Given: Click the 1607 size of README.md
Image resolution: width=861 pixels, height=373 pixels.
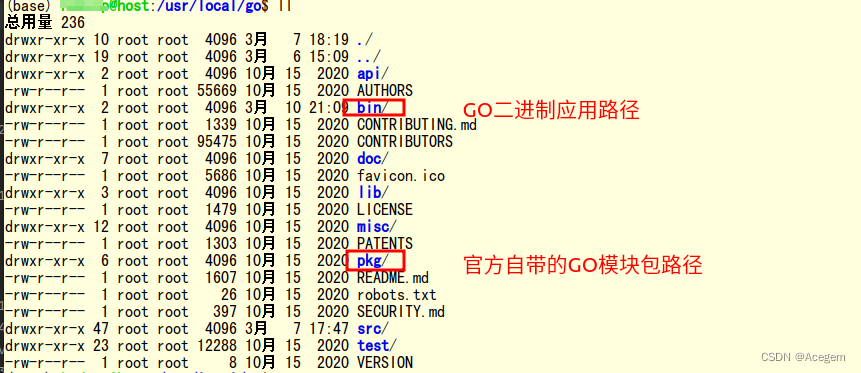Looking at the screenshot, I should 221,278.
